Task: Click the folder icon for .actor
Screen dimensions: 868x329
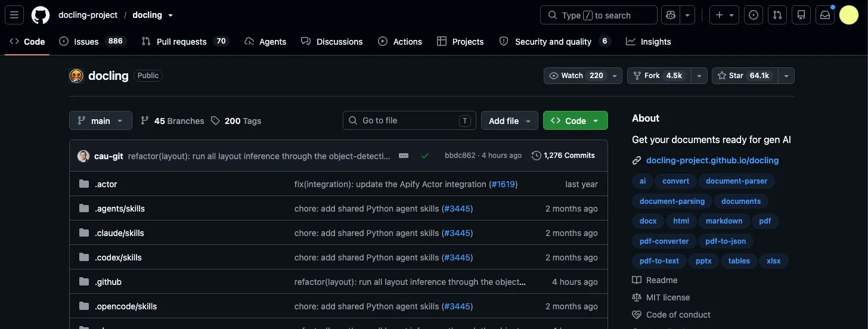Action: pyautogui.click(x=84, y=184)
